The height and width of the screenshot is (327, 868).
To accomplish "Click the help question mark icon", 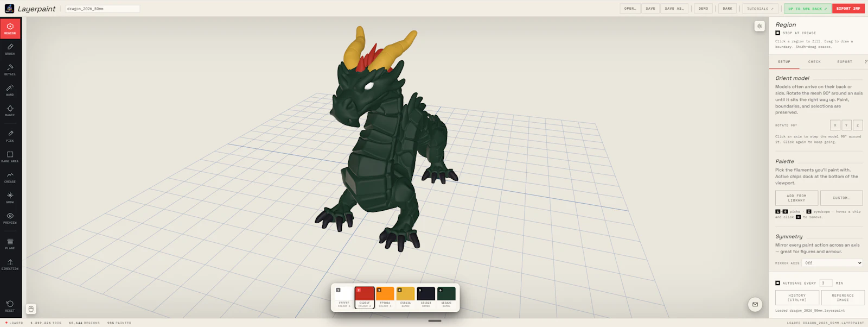I will coord(865,61).
